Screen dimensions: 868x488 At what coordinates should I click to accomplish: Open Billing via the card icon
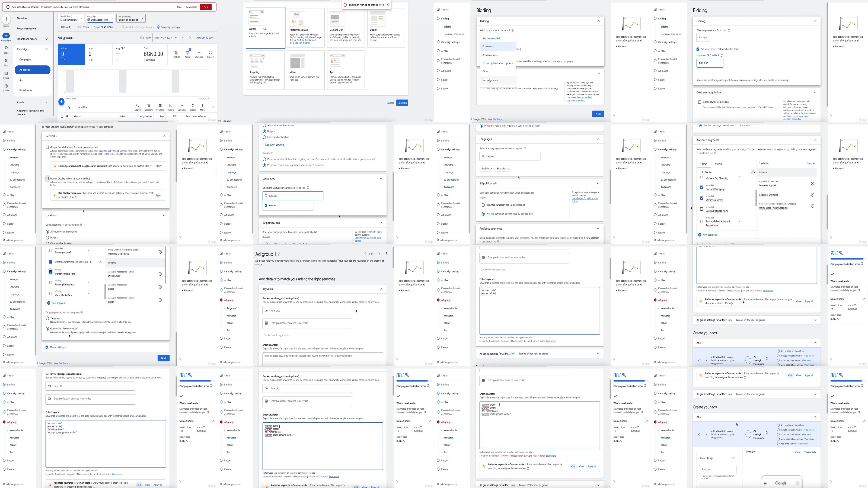point(6,73)
